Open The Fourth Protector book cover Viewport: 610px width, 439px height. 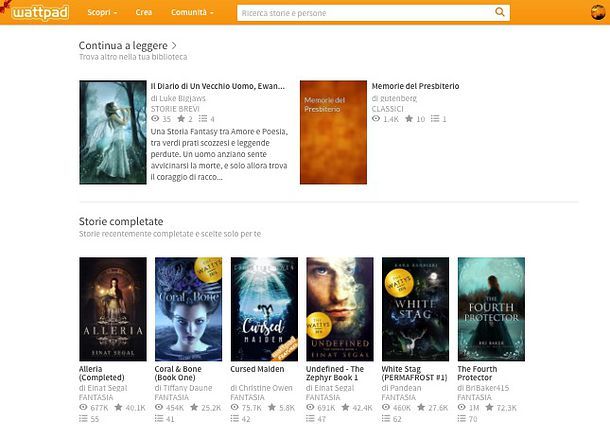491,309
